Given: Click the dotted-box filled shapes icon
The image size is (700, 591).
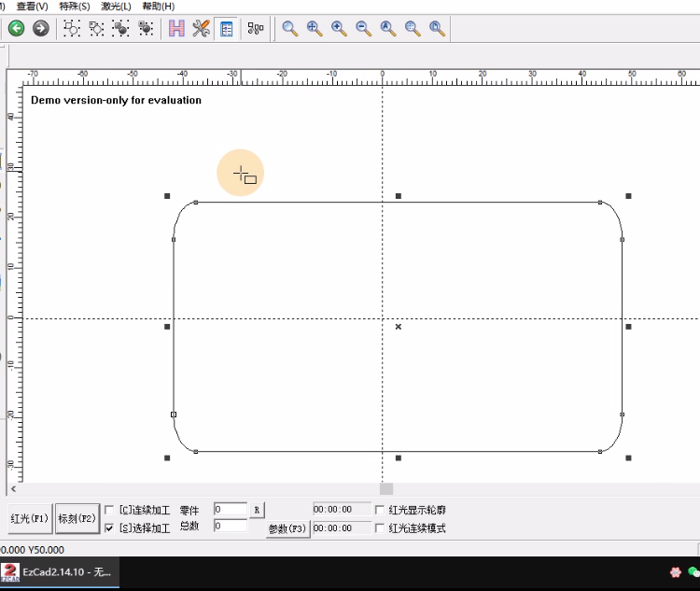Looking at the screenshot, I should (x=120, y=29).
